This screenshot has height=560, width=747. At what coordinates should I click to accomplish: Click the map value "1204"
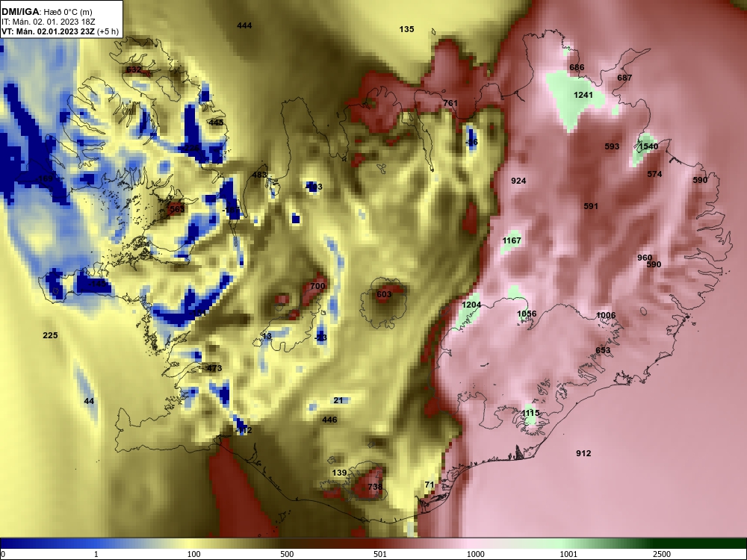click(471, 305)
